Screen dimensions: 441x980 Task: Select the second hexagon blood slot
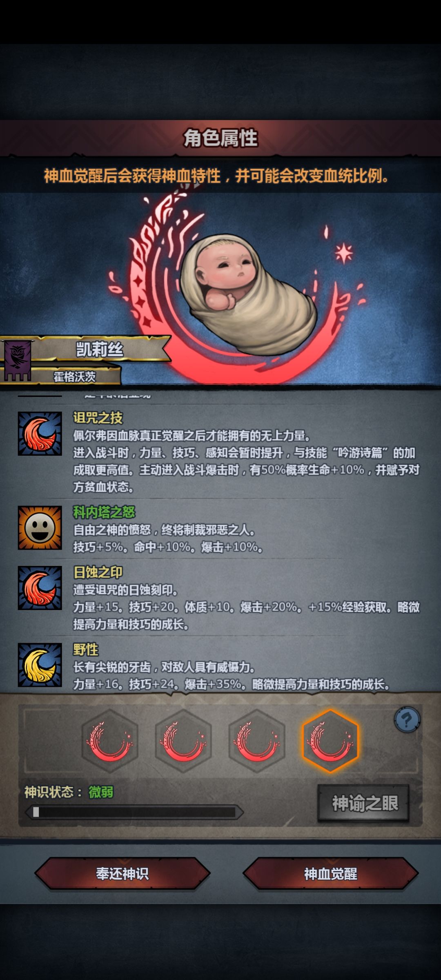coord(183,740)
